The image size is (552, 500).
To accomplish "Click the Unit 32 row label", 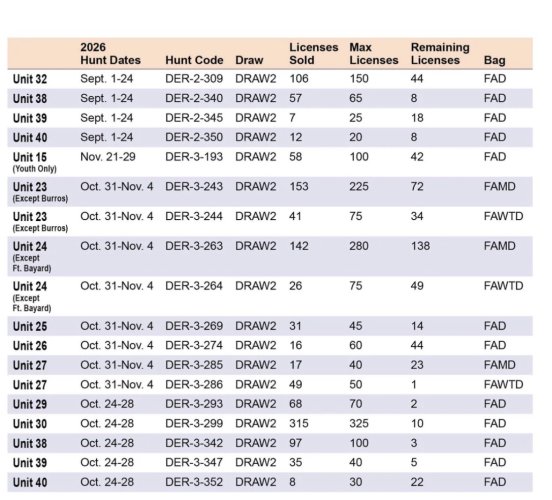I will pos(30,79).
